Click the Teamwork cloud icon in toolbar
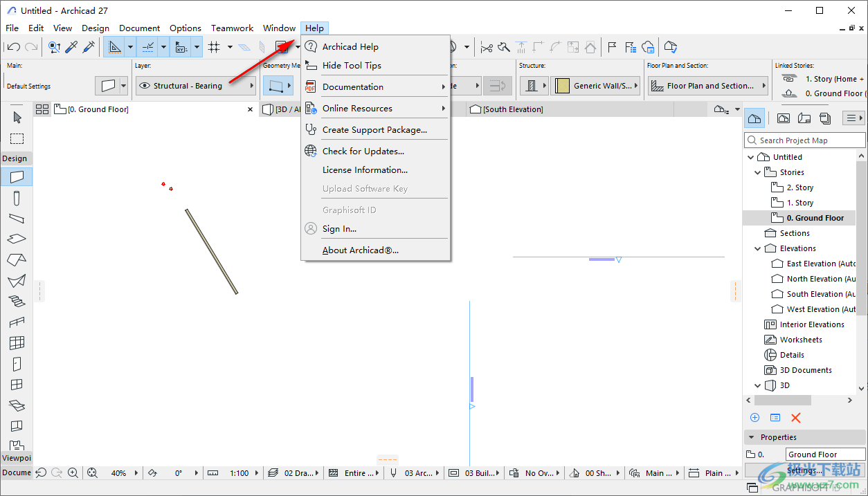The image size is (868, 496). coord(648,47)
